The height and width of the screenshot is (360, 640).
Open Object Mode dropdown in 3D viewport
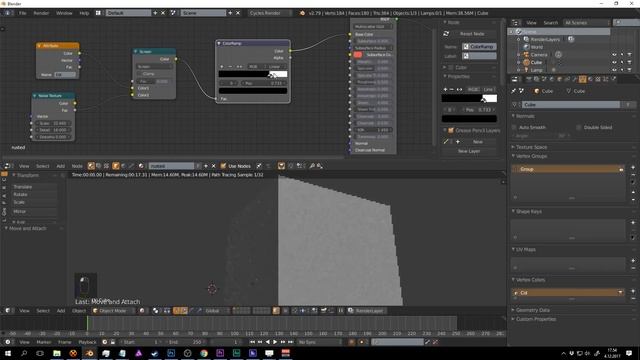click(113, 311)
